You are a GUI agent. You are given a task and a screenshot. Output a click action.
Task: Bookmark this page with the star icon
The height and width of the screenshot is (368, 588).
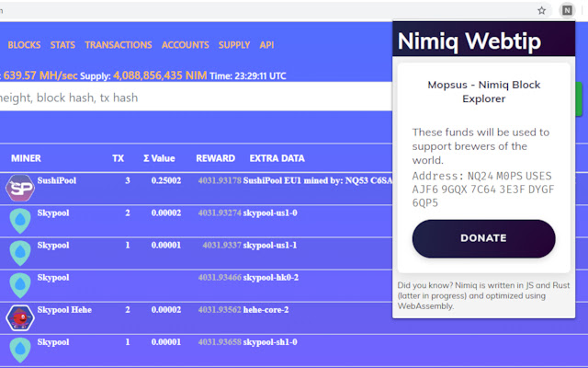[541, 10]
